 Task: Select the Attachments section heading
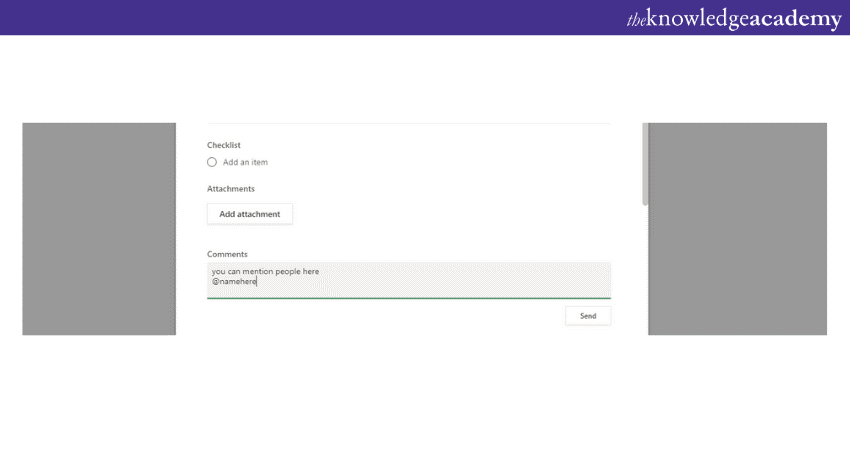click(231, 188)
